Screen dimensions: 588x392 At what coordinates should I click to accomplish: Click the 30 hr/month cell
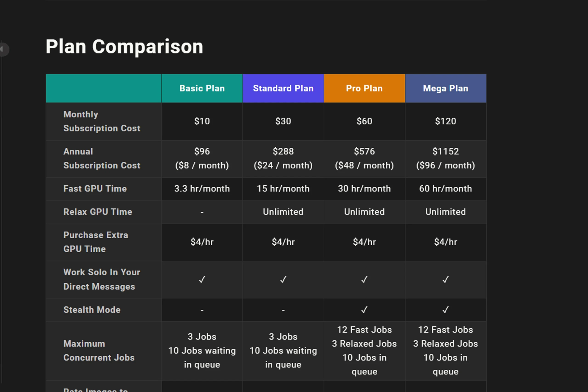coord(365,189)
